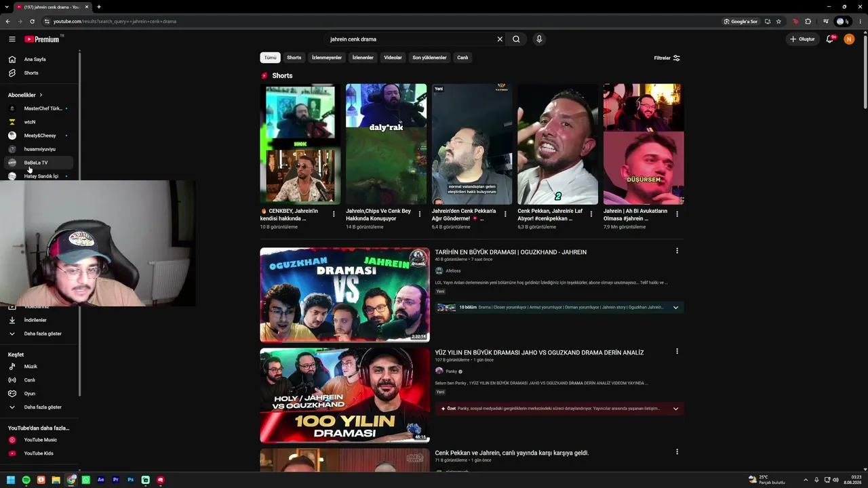
Task: Open WhatsApp from the taskbar
Action: pos(86,480)
